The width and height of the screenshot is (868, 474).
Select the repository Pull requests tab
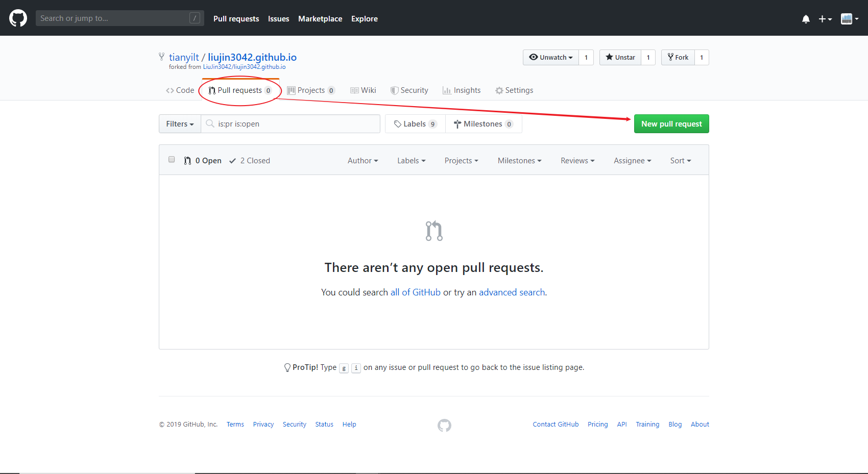pyautogui.click(x=240, y=90)
